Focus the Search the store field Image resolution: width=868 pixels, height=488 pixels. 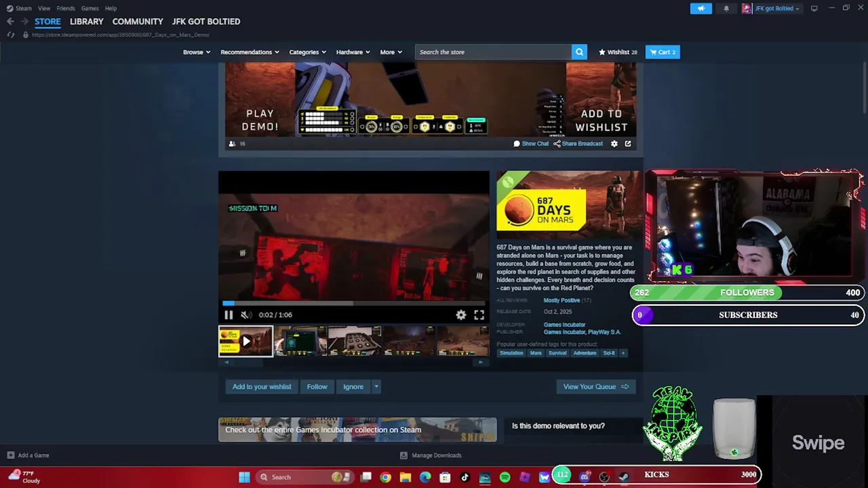coord(493,52)
